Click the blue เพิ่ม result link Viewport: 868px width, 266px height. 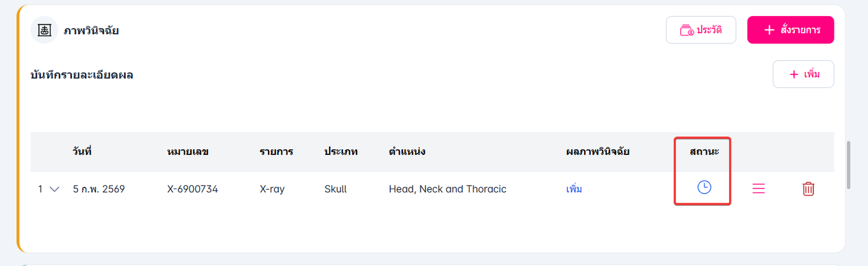573,189
